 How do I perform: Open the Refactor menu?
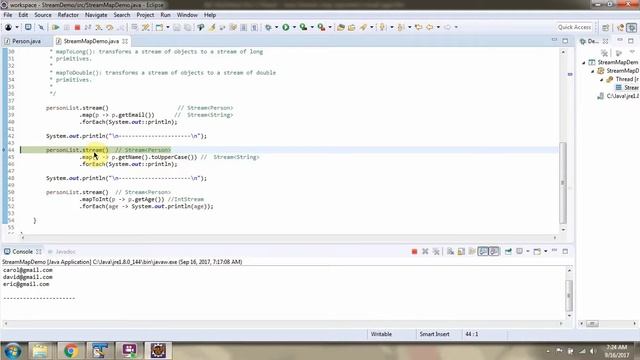68,15
